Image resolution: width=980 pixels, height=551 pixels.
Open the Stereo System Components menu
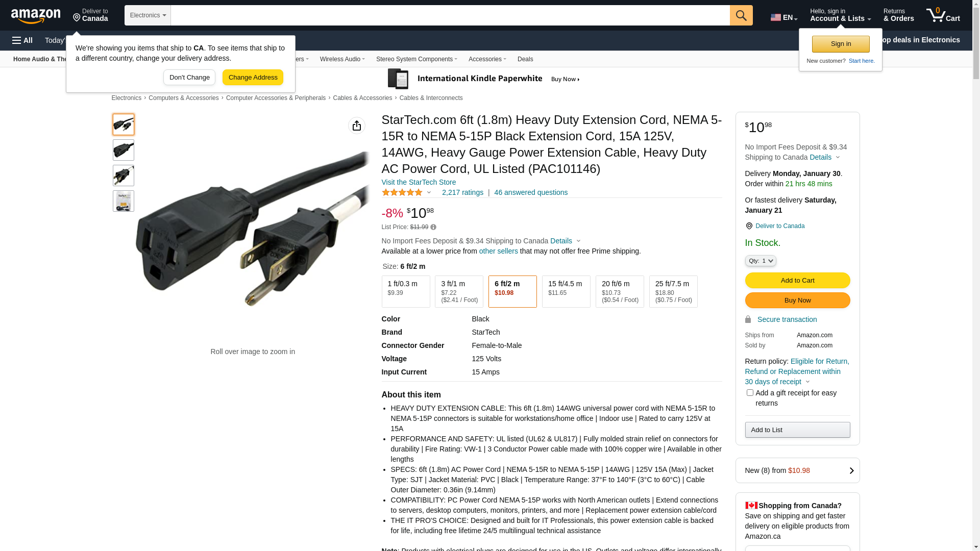click(416, 59)
